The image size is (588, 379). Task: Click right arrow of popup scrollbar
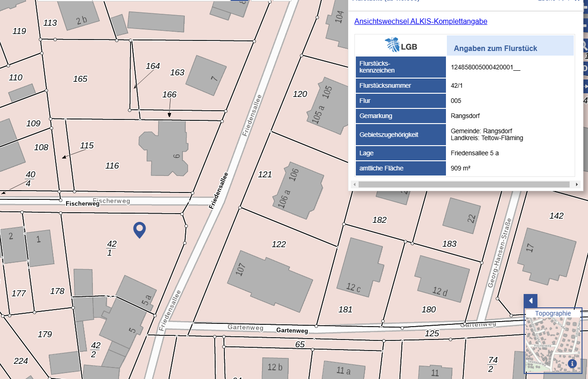pyautogui.click(x=577, y=185)
